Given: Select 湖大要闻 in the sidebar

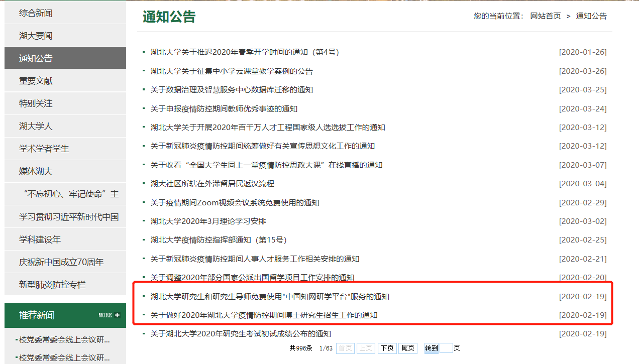Looking at the screenshot, I should click(36, 36).
